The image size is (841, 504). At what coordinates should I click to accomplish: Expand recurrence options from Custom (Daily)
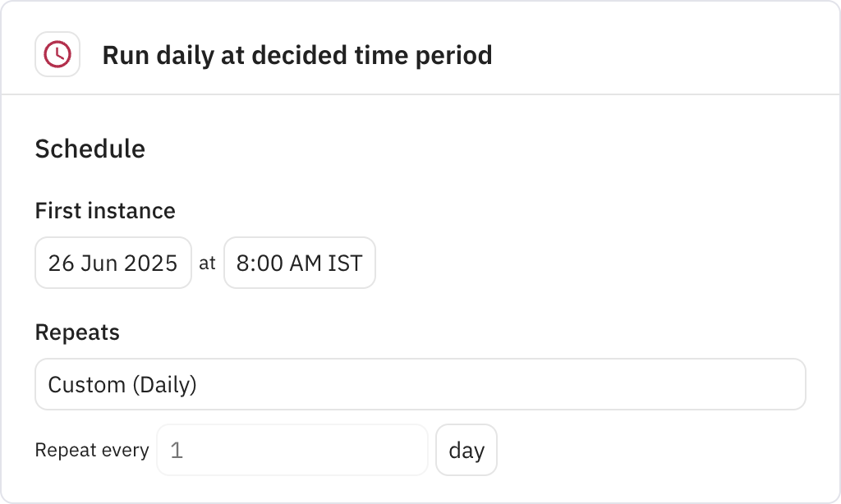420,384
